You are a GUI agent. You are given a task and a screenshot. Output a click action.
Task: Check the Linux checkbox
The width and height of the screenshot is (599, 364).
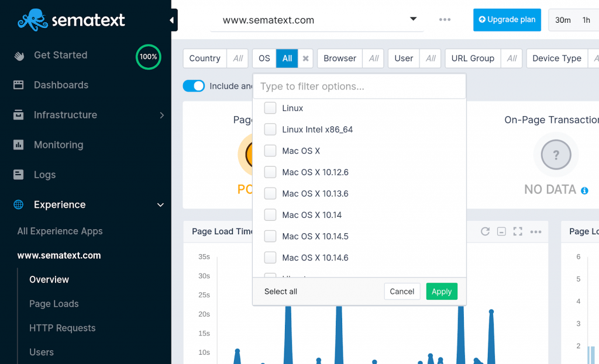click(270, 108)
